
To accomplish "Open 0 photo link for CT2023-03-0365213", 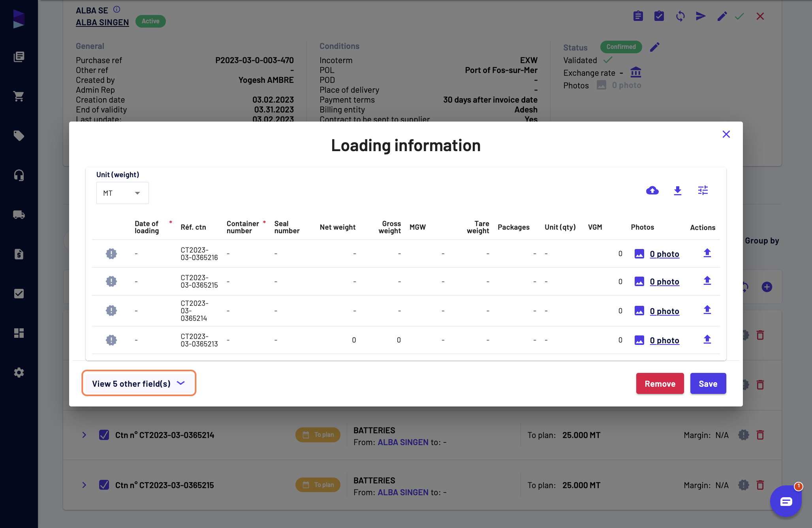I will (665, 341).
